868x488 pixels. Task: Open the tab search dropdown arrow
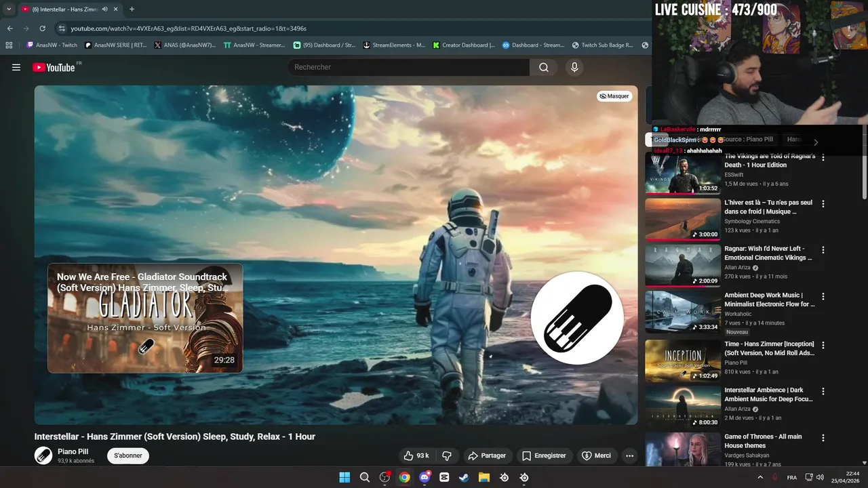(9, 9)
